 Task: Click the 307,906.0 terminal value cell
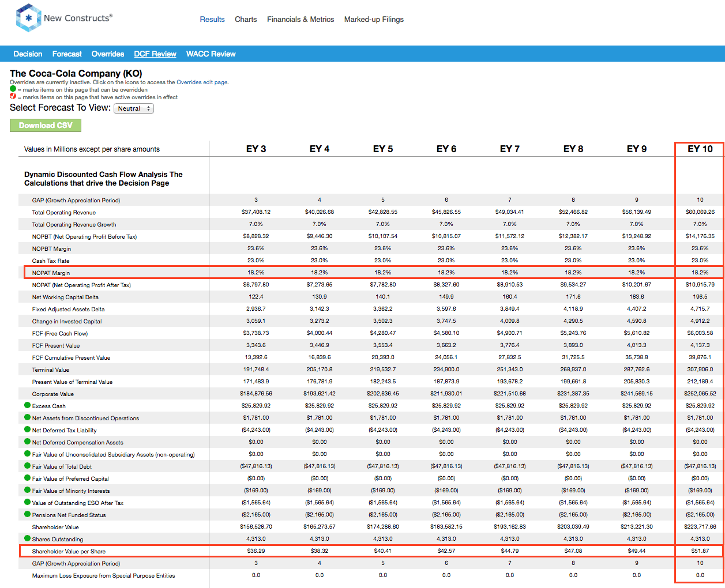coord(700,370)
